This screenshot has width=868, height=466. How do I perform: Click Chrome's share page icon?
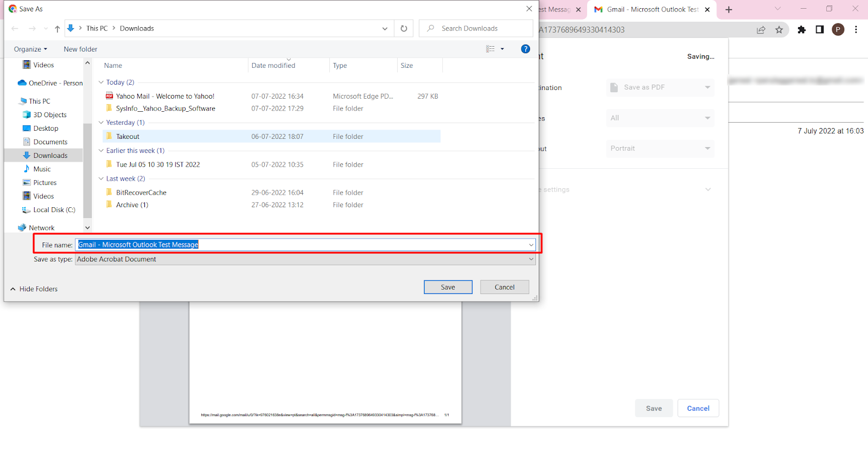[x=761, y=30]
